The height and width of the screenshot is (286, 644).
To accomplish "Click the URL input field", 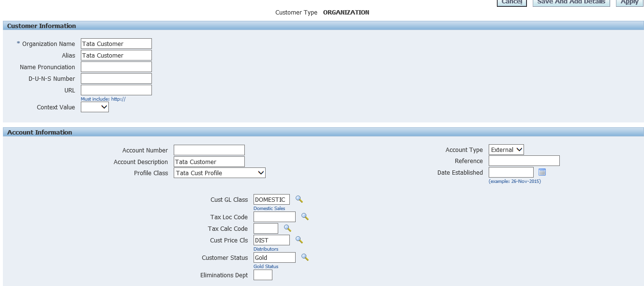I will pos(116,90).
